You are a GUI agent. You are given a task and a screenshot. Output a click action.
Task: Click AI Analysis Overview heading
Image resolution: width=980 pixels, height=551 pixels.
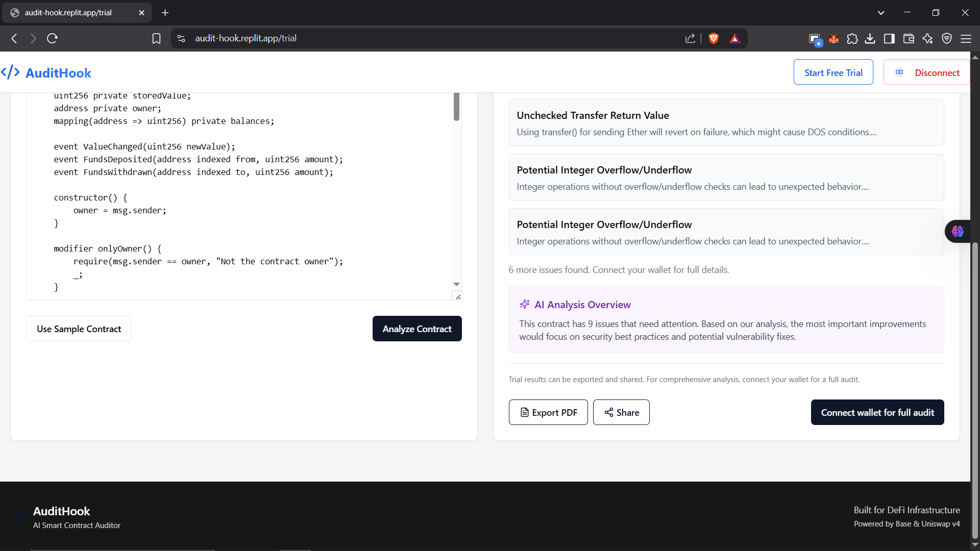click(582, 305)
